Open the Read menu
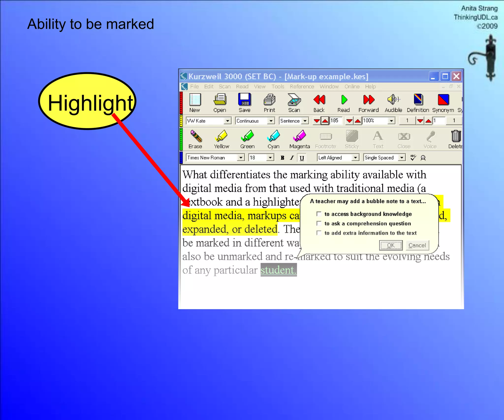This screenshot has width=504, height=420. 242,87
